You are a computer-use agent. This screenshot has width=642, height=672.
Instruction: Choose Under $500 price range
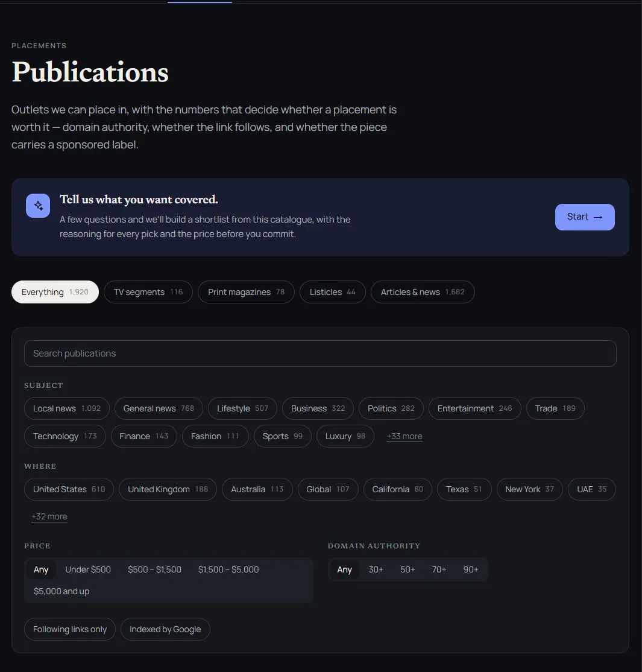[88, 569]
